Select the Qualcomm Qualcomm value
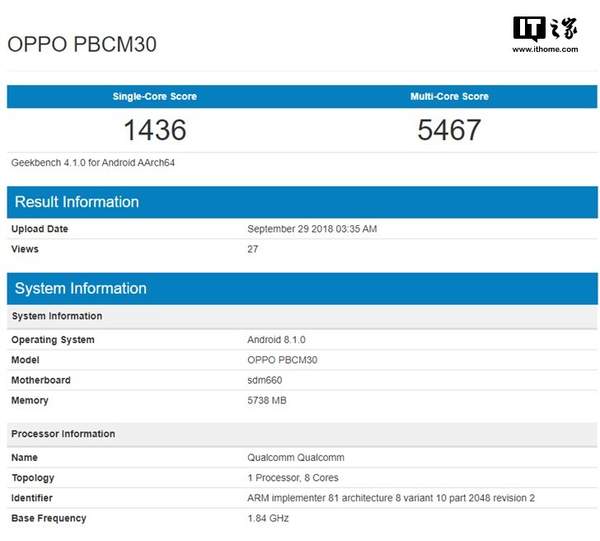This screenshot has height=541, width=600. point(296,458)
